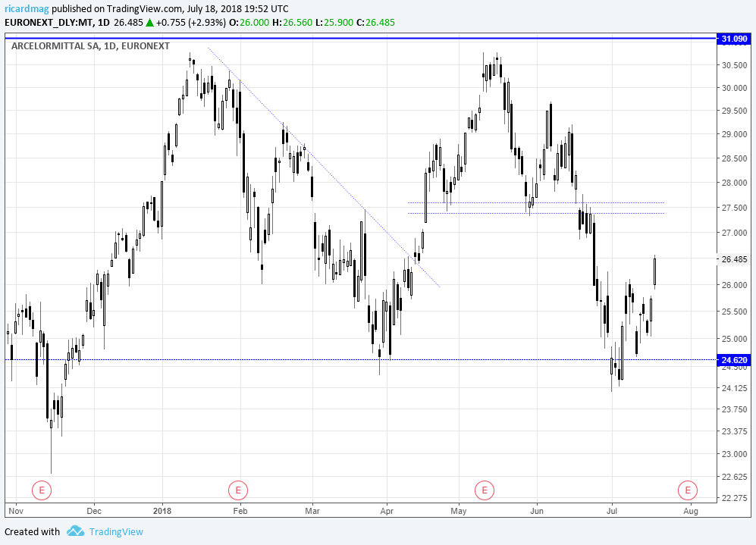This screenshot has width=756, height=545.
Task: Click the Aug label on time axis
Action: tap(691, 511)
